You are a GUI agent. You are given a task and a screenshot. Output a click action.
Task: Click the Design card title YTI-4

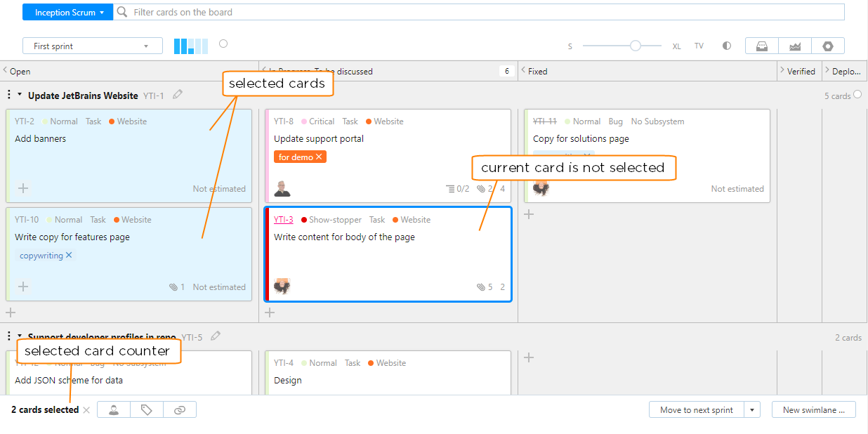click(x=287, y=381)
